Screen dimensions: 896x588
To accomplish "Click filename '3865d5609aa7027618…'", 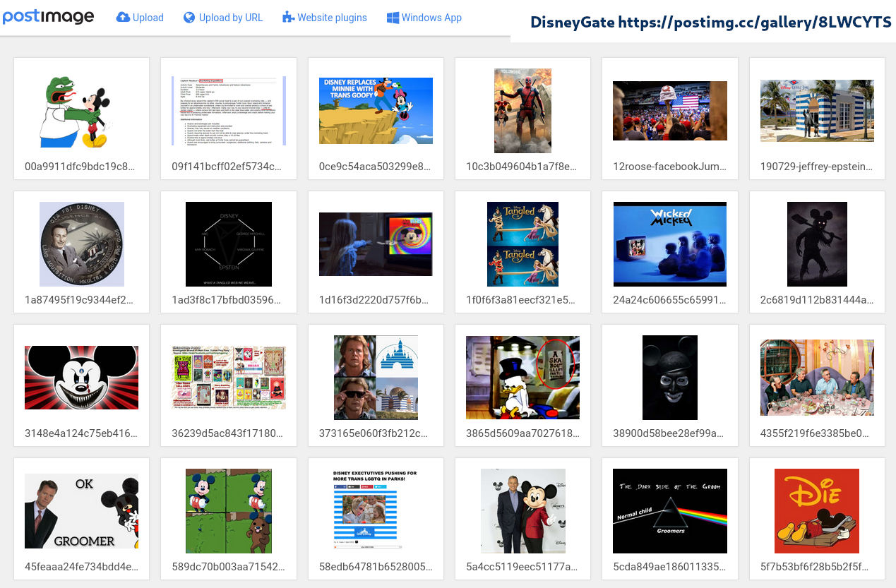I will pyautogui.click(x=522, y=433).
